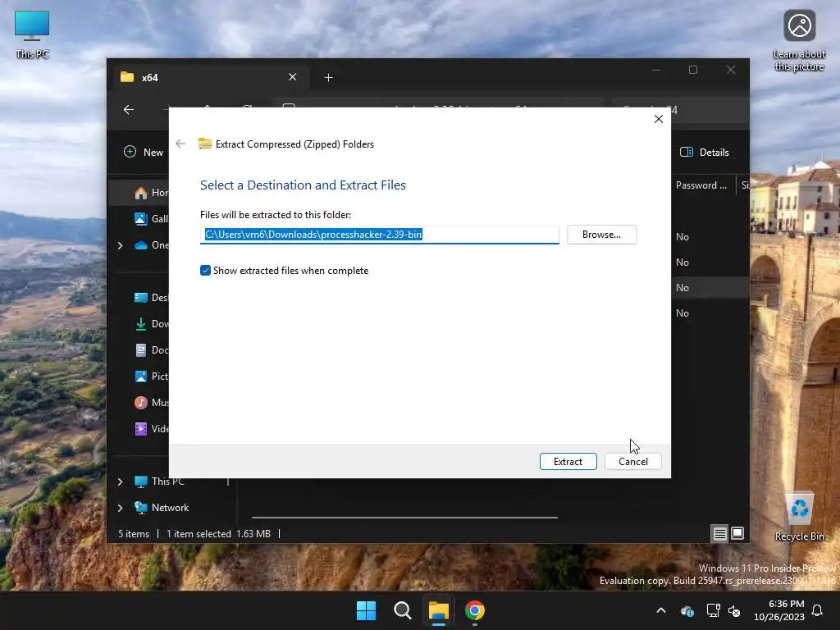Click the horizontal scrollbar in file list

click(404, 518)
